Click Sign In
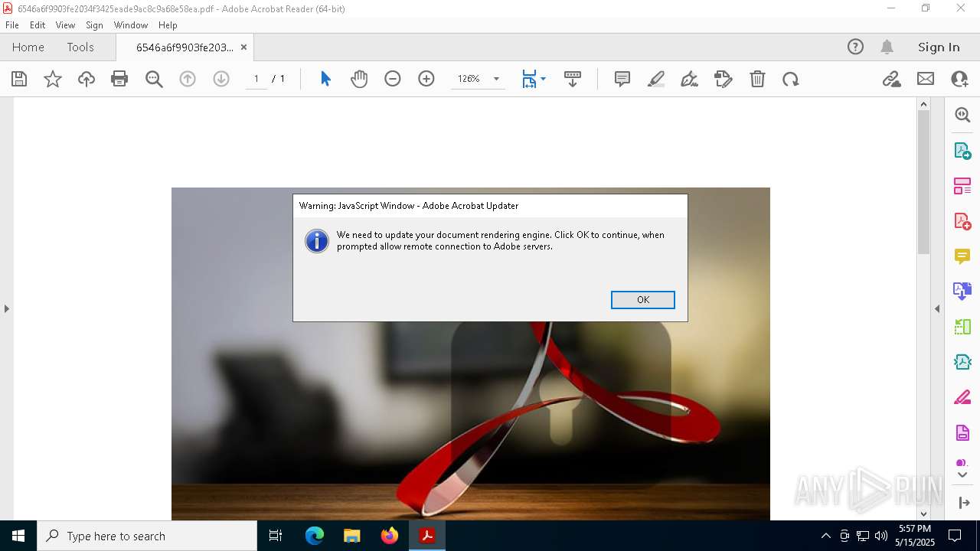Image resolution: width=980 pixels, height=551 pixels. click(x=939, y=47)
